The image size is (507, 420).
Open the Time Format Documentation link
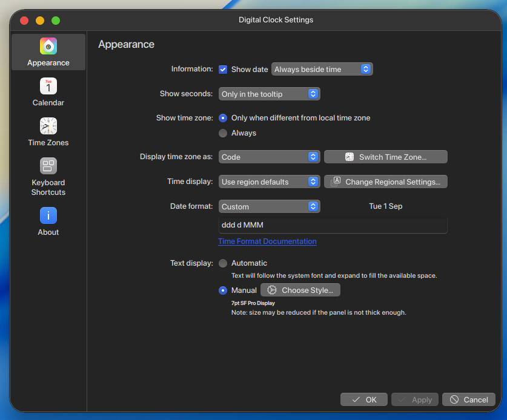coord(267,241)
